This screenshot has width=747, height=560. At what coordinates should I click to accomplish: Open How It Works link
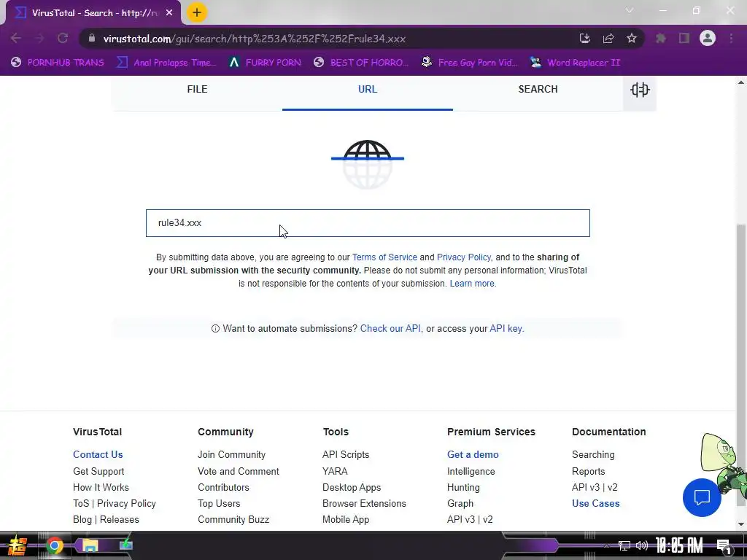pos(101,488)
